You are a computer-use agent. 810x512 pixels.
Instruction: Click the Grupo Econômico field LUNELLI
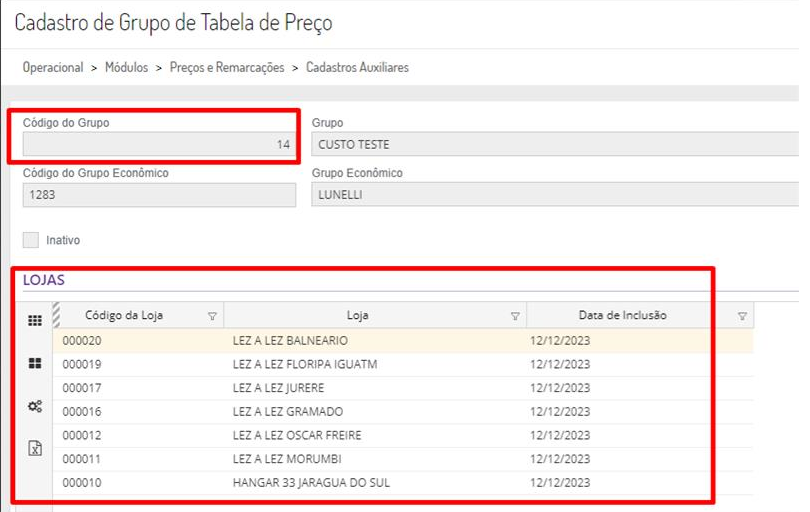point(555,195)
